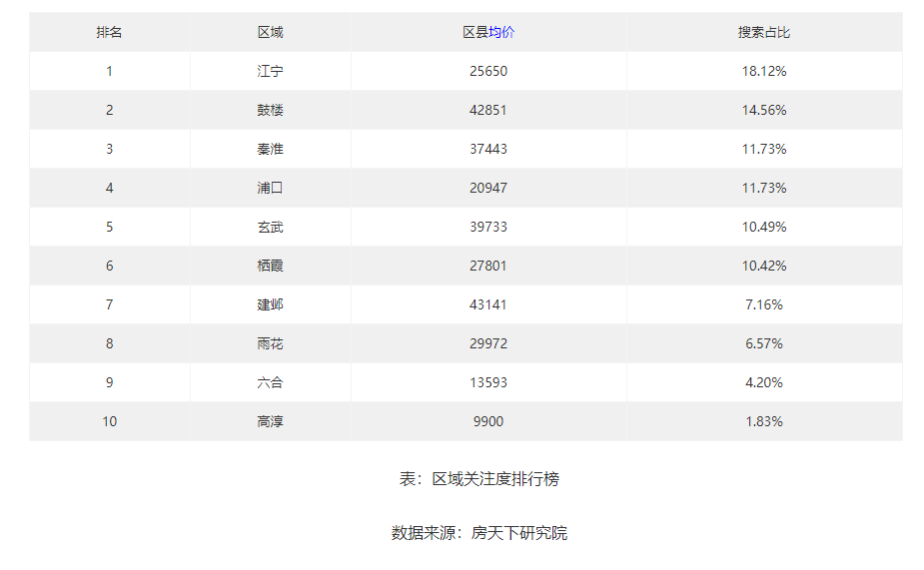Click the price value 27801
The height and width of the screenshot is (570, 924).
point(488,266)
